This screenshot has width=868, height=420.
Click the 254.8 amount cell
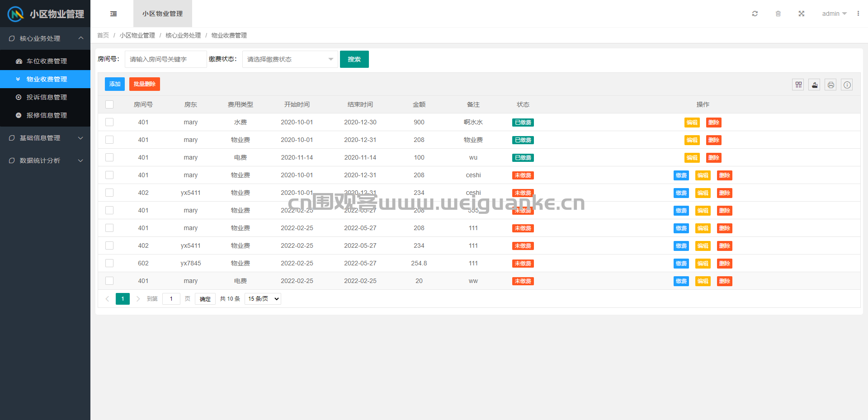coord(419,263)
